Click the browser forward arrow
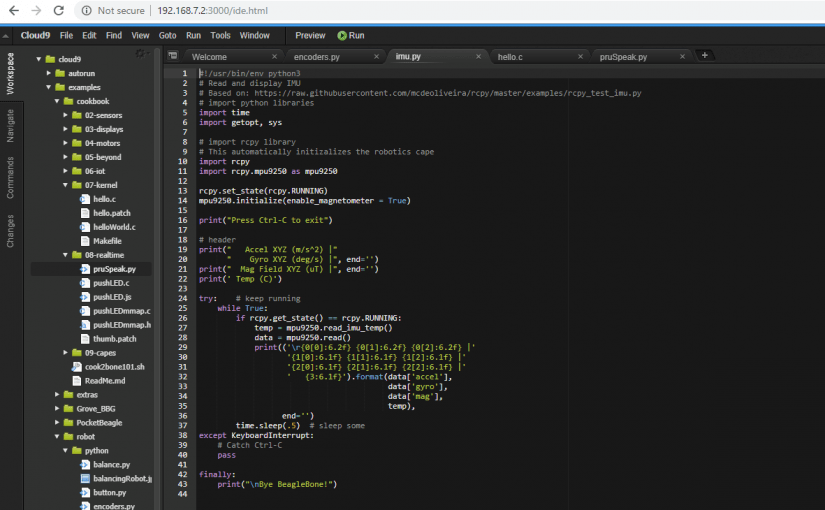Screen dimensions: 825x510 coord(36,11)
